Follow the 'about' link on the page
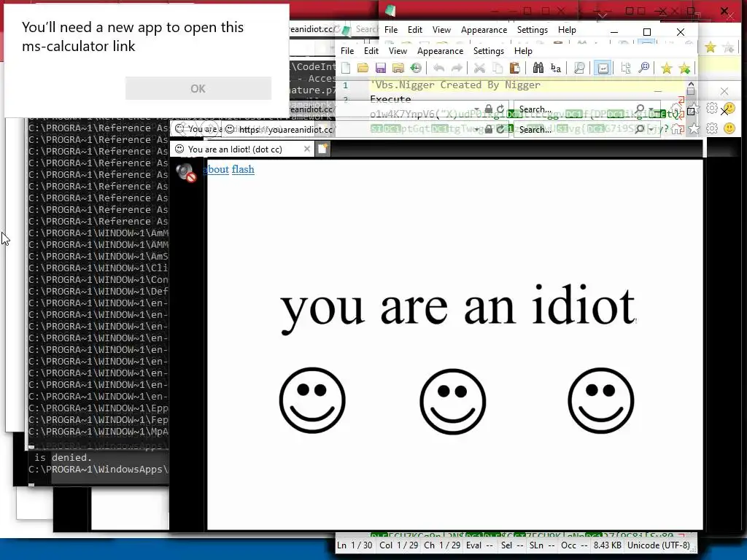 [x=216, y=169]
